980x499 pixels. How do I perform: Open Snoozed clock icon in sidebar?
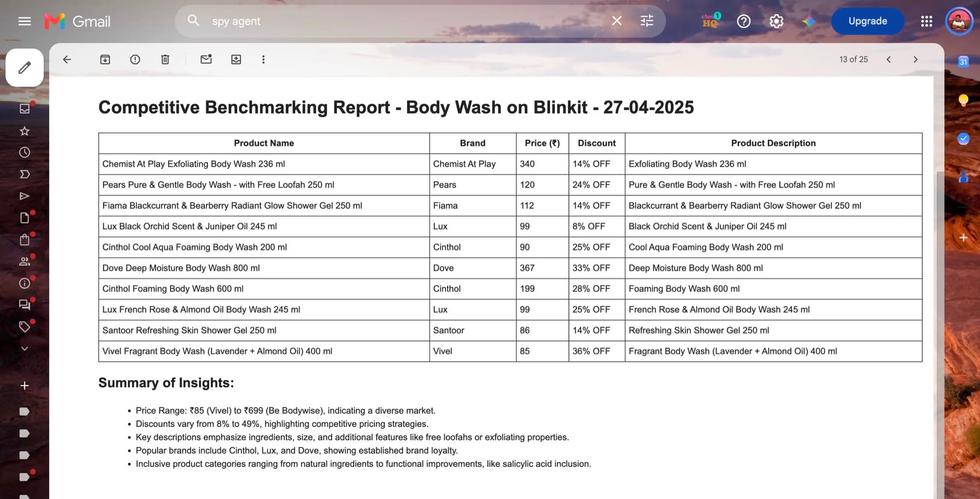pyautogui.click(x=24, y=152)
